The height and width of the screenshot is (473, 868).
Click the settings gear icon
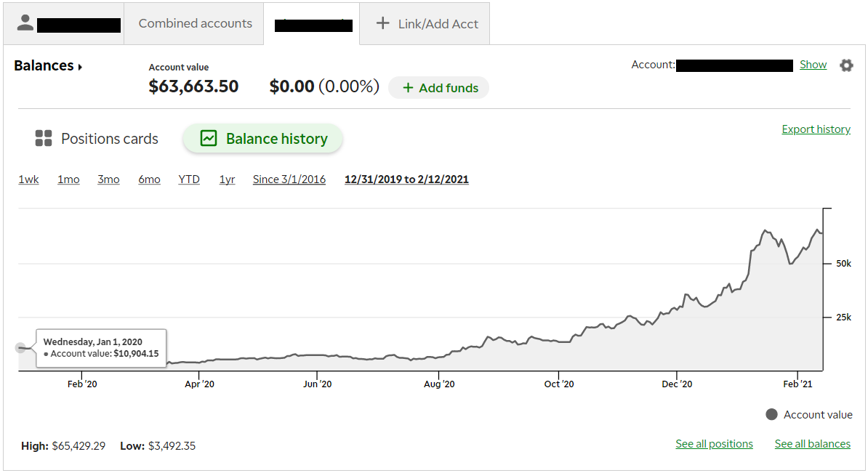[846, 65]
